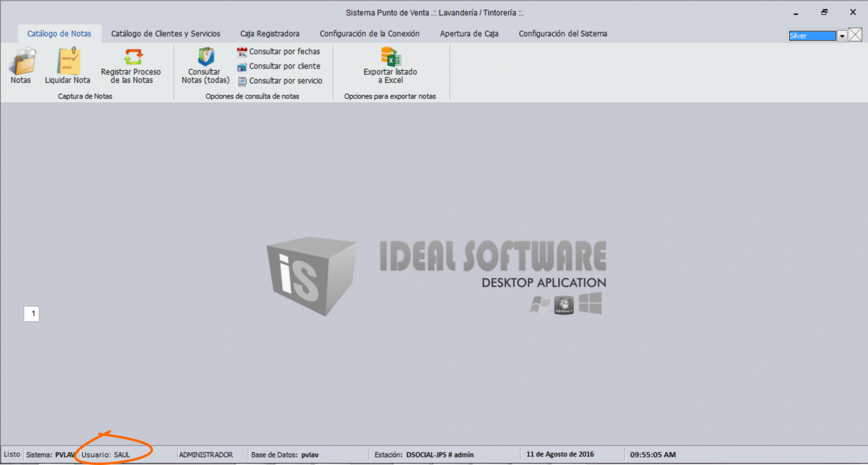Click the Usuario: SAUL status entry
Viewport: 868px width, 465px height.
tap(106, 455)
